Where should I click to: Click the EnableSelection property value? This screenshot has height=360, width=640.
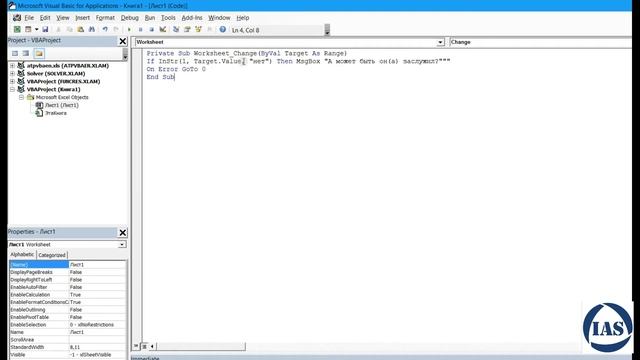click(98, 325)
